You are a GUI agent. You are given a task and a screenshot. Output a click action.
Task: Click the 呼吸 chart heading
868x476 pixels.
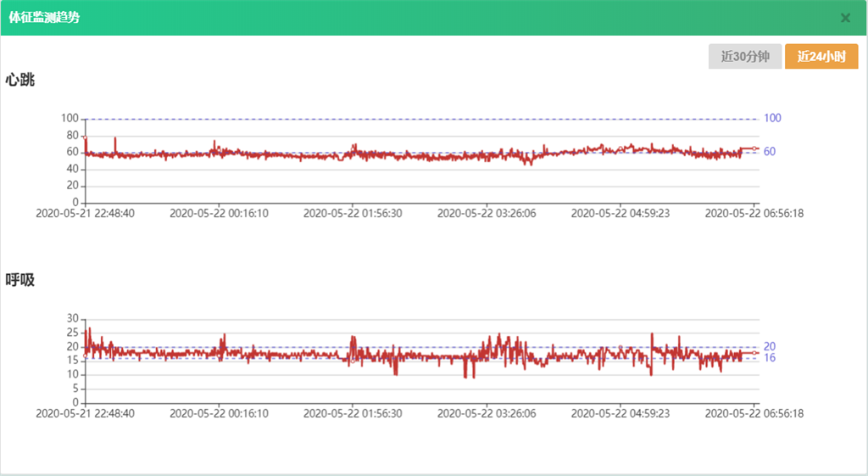click(20, 280)
